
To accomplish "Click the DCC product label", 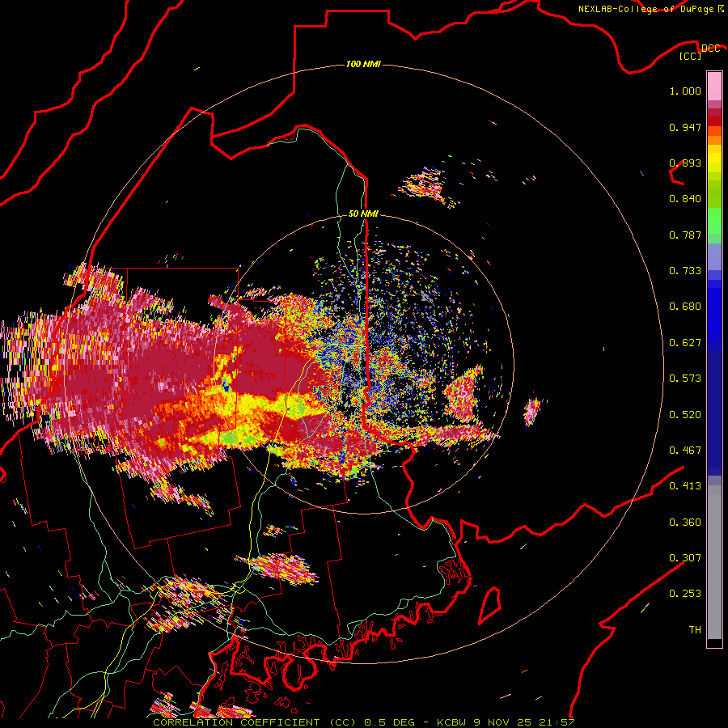I will coord(710,49).
